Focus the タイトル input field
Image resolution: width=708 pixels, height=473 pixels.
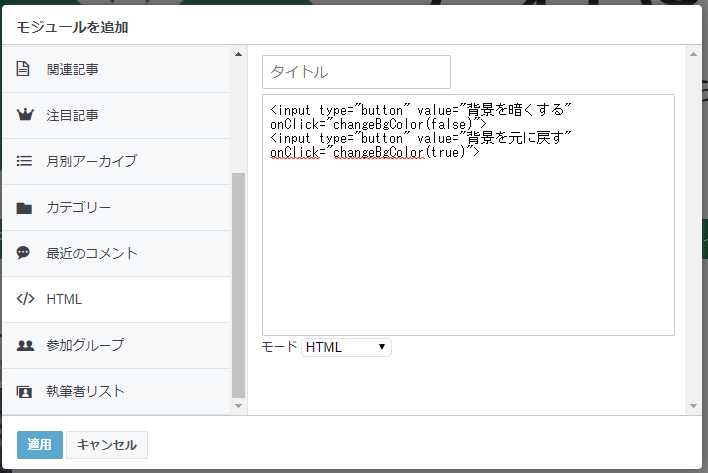pyautogui.click(x=356, y=72)
